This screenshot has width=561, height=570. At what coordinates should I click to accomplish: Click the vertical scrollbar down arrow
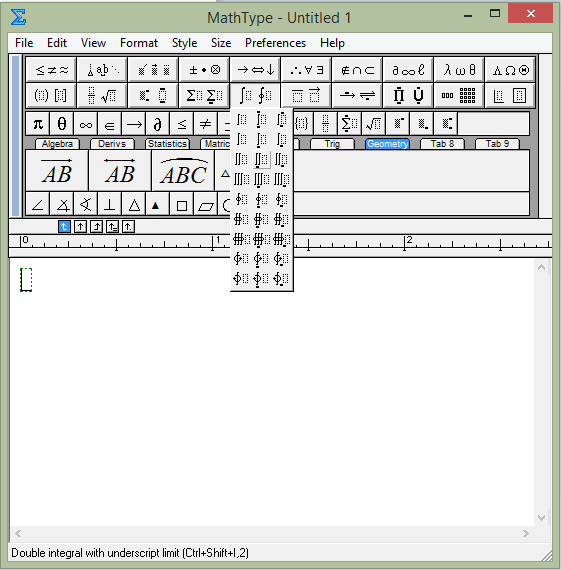tap(541, 518)
